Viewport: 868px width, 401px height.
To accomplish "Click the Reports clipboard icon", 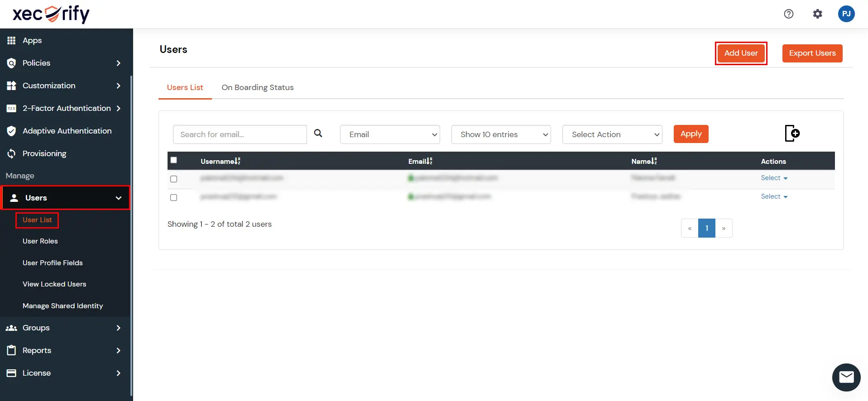I will point(11,350).
